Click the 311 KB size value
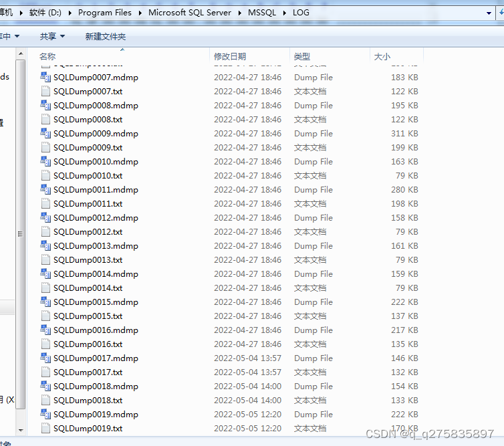 click(404, 134)
